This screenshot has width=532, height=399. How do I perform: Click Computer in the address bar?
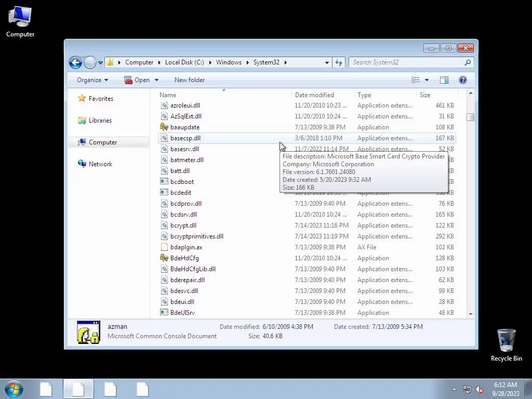pos(139,62)
